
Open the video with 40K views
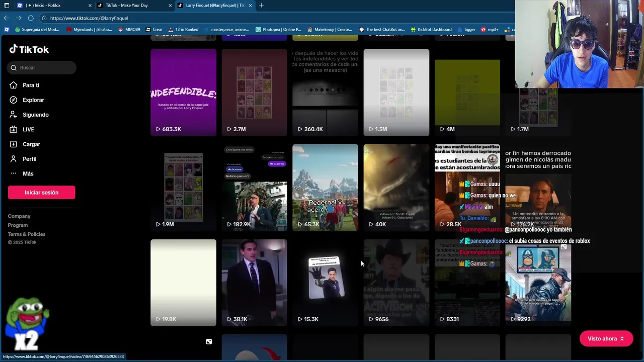[x=396, y=188]
